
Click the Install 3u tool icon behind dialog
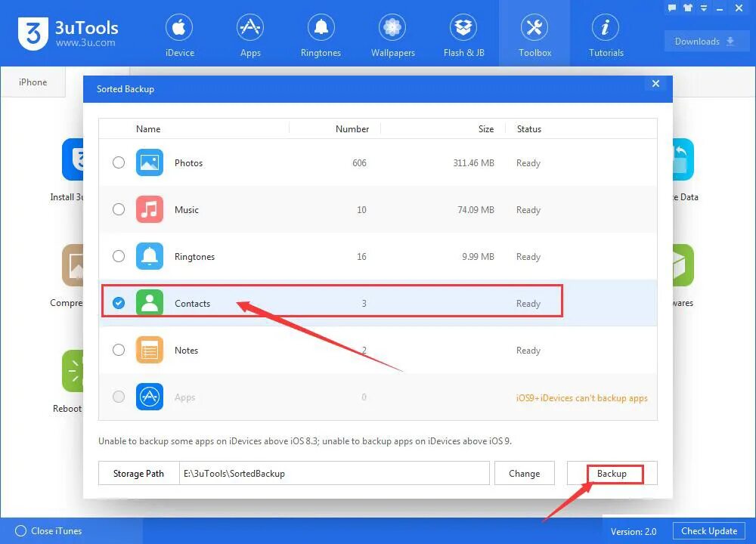click(73, 159)
